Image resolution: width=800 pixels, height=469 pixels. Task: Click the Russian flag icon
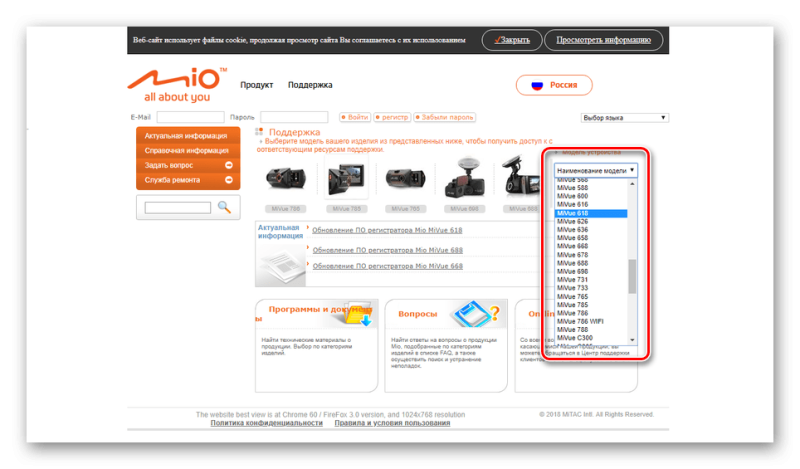point(537,85)
